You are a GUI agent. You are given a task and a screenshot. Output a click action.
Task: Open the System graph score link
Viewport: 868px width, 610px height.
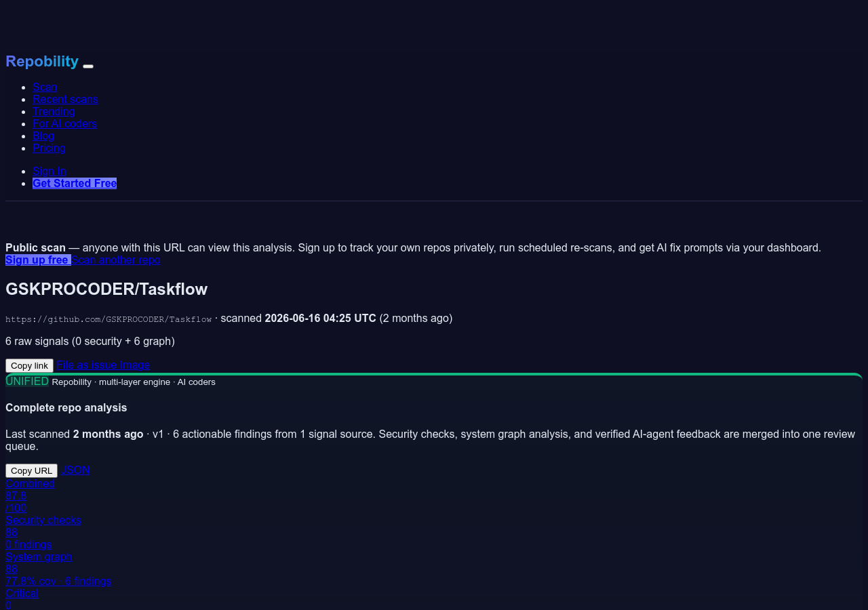coord(58,569)
